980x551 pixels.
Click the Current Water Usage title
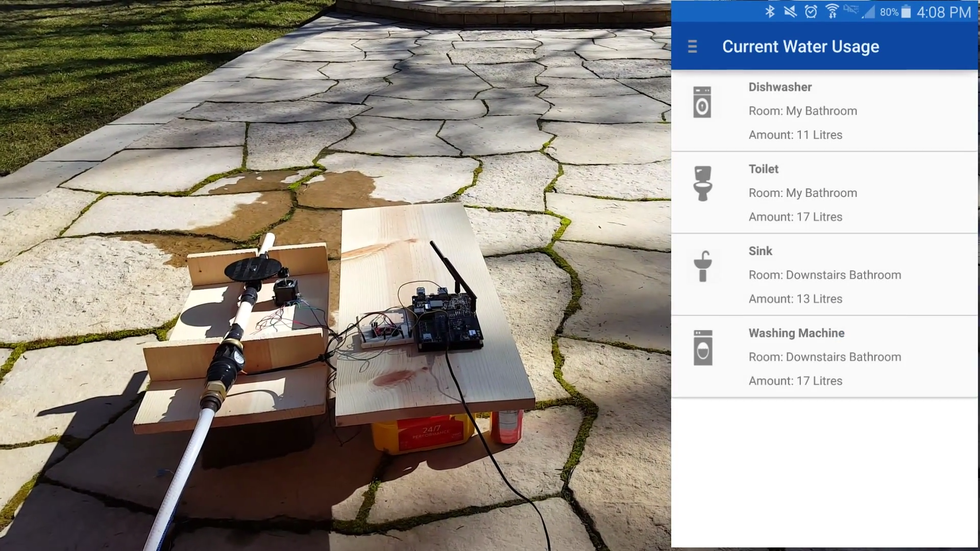800,47
